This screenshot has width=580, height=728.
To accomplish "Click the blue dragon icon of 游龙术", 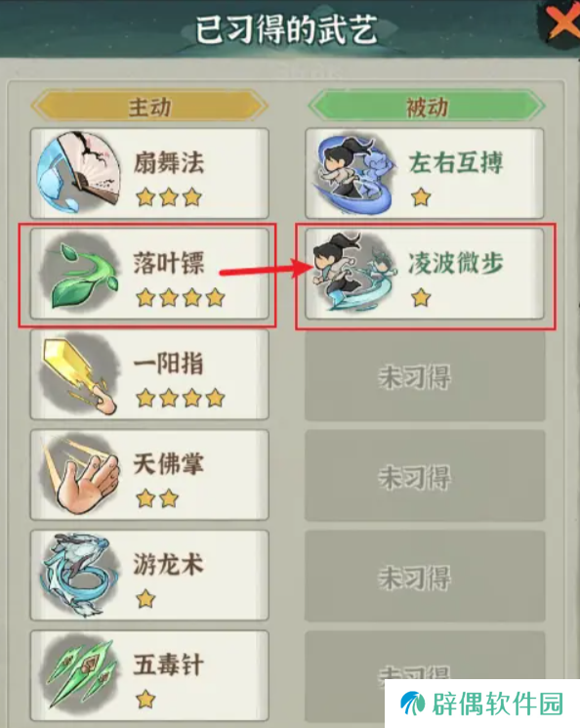I will 77,575.
